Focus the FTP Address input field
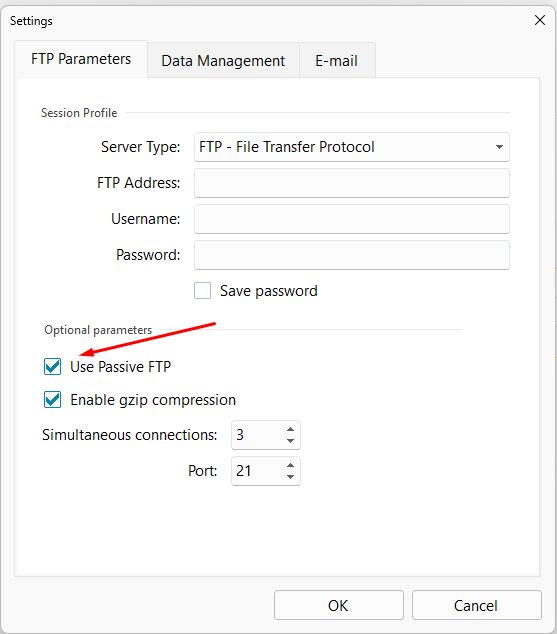 click(352, 183)
